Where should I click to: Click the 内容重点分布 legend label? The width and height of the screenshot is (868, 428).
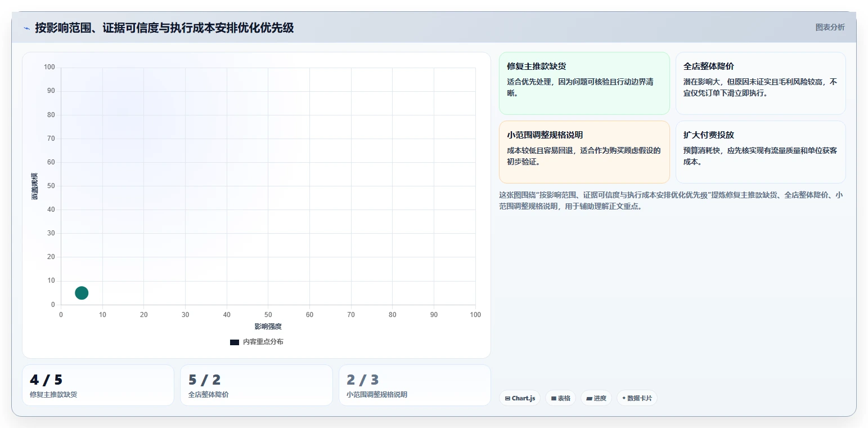pyautogui.click(x=263, y=342)
